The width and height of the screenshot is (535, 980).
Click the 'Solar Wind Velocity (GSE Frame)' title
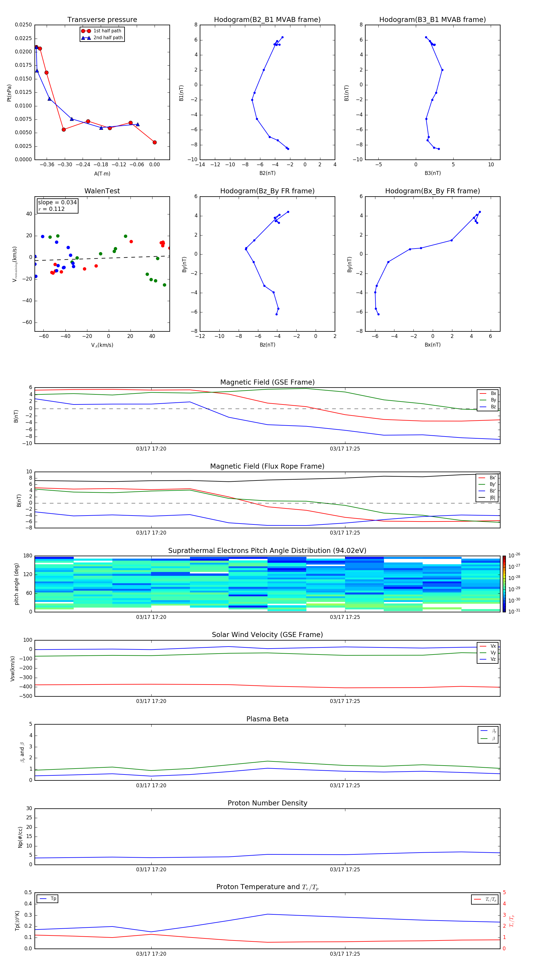pos(267,635)
